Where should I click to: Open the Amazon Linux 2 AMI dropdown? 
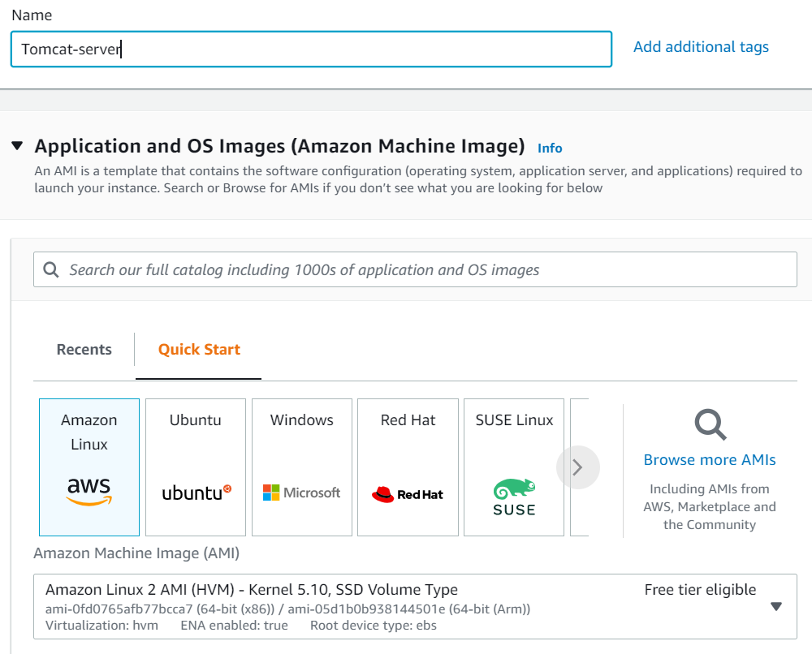pyautogui.click(x=415, y=606)
